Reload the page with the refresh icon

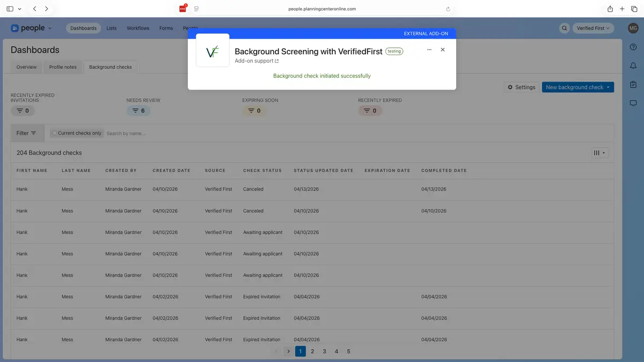[x=448, y=9]
